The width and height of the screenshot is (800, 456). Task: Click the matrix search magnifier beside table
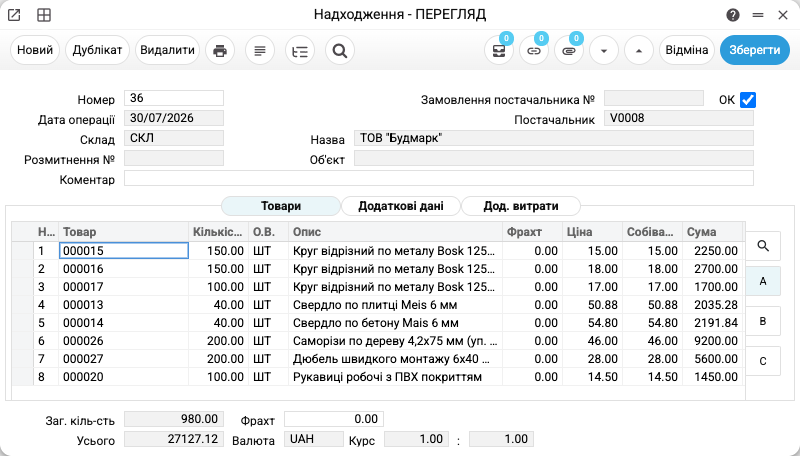(763, 246)
